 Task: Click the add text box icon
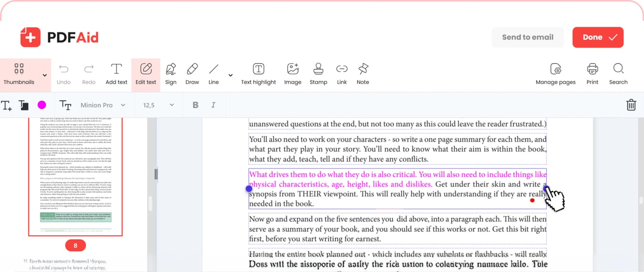click(7, 105)
